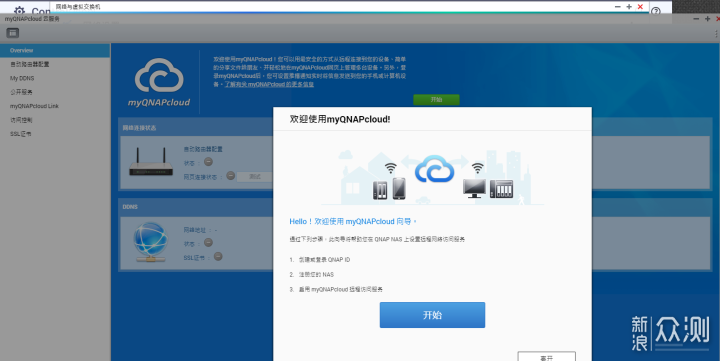Click the monitor icon in dialog illustration
The image size is (720, 361).
(474, 188)
